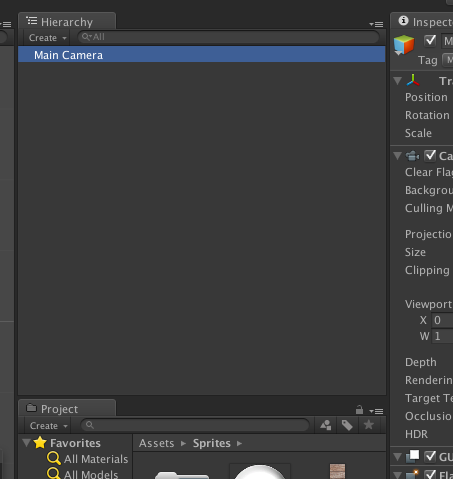Click the Scale label in Transform

tap(418, 133)
